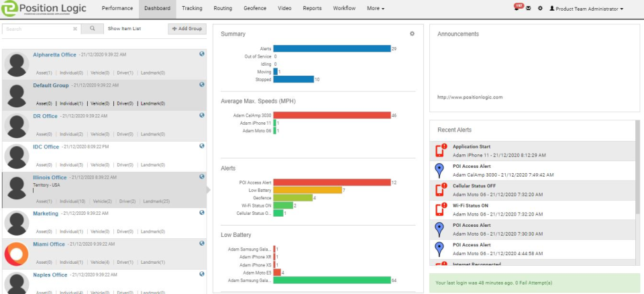
Task: Click the Position Logic logo
Action: click(x=44, y=9)
